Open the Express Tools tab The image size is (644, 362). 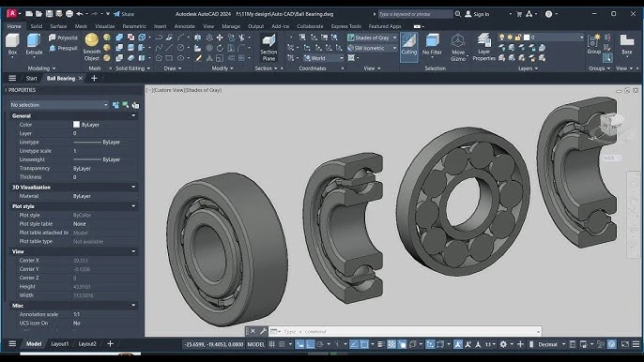point(345,26)
